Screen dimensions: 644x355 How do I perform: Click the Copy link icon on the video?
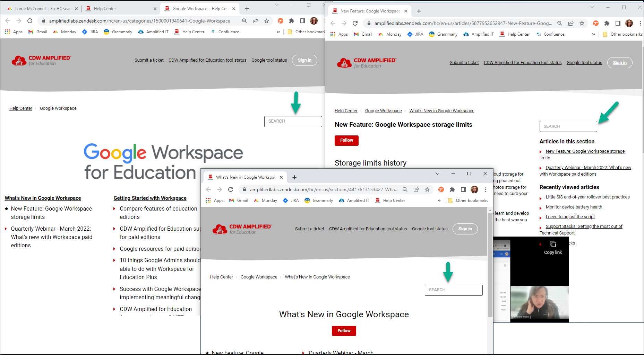coord(553,244)
